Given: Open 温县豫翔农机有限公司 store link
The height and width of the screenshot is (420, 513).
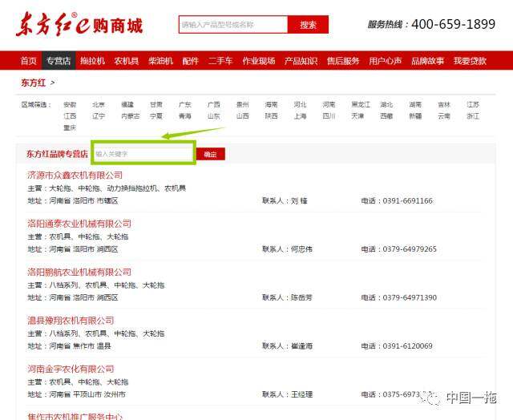Looking at the screenshot, I should (71, 321).
